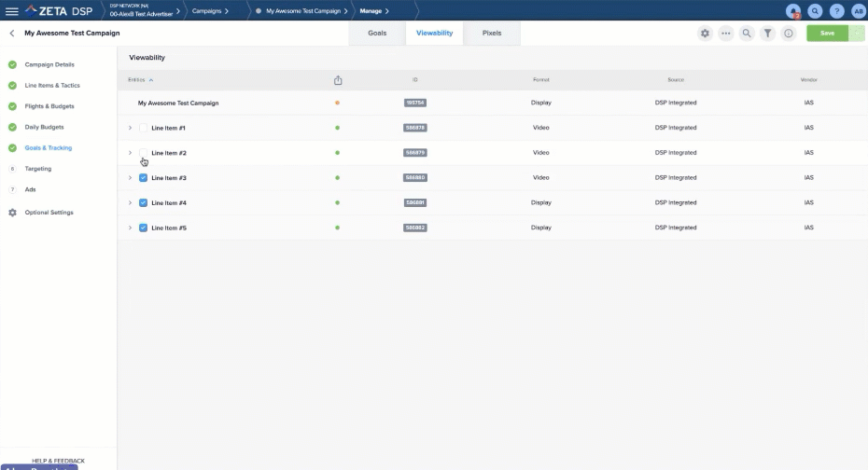The image size is (868, 470).
Task: Uncheck the Line Item #3 checkbox
Action: 143,178
